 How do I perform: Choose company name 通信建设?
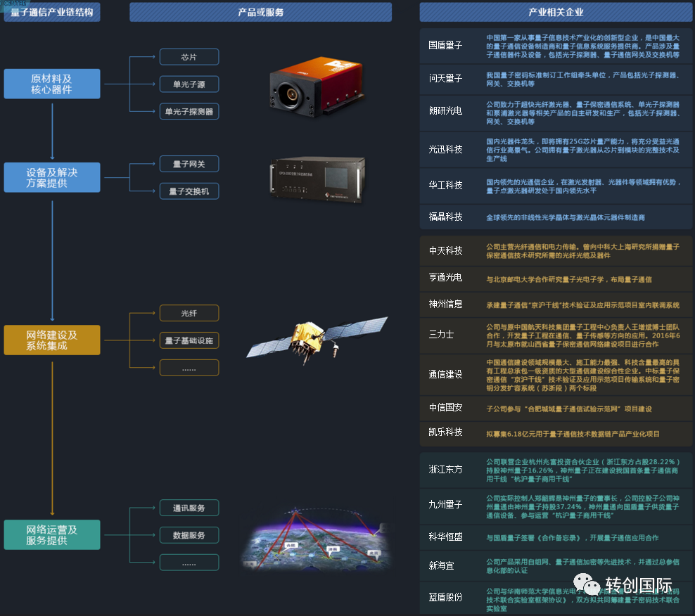(x=445, y=375)
